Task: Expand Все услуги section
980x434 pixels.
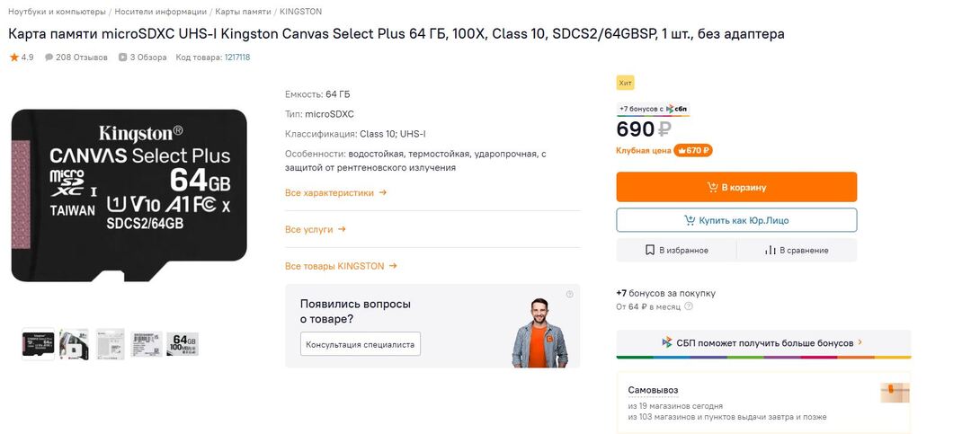Action: click(316, 229)
